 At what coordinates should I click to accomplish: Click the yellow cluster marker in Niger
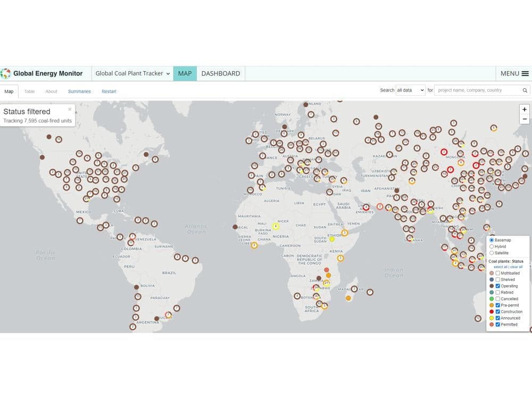coord(276,226)
